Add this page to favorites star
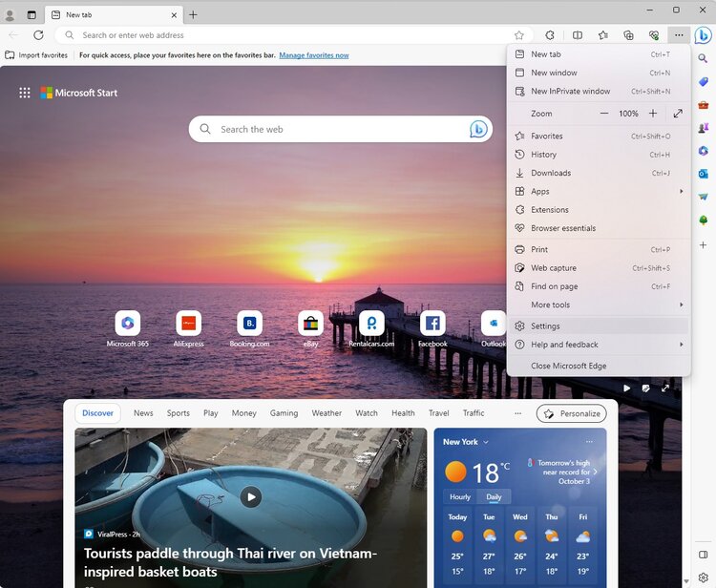Screen dimensions: 716x588 pyautogui.click(x=519, y=35)
